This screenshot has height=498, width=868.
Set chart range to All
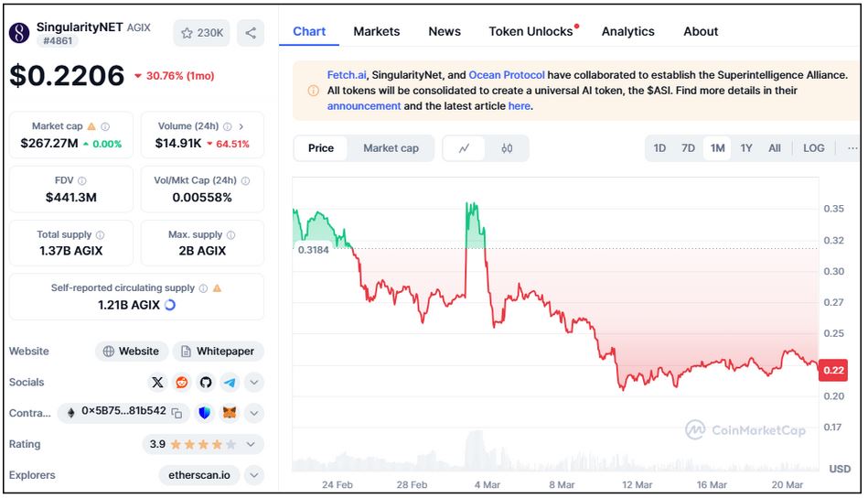tap(775, 148)
